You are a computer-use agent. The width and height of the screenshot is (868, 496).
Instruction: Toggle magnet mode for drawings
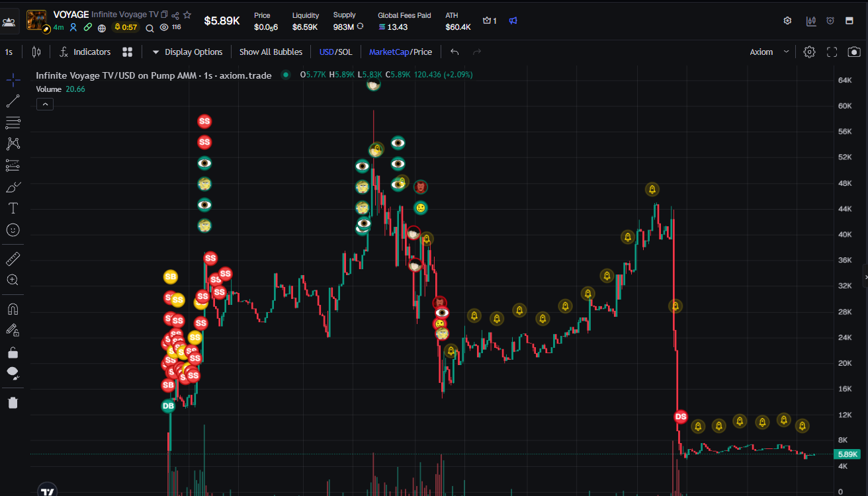[13, 309]
